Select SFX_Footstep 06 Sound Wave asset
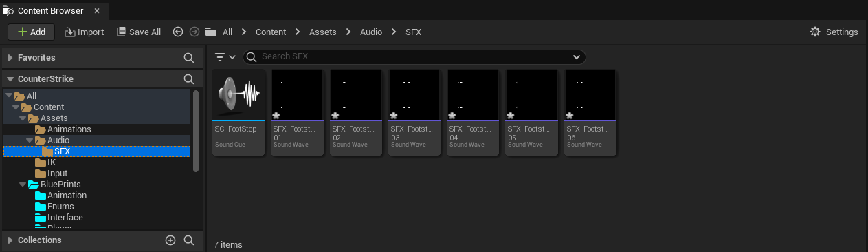 pos(590,112)
